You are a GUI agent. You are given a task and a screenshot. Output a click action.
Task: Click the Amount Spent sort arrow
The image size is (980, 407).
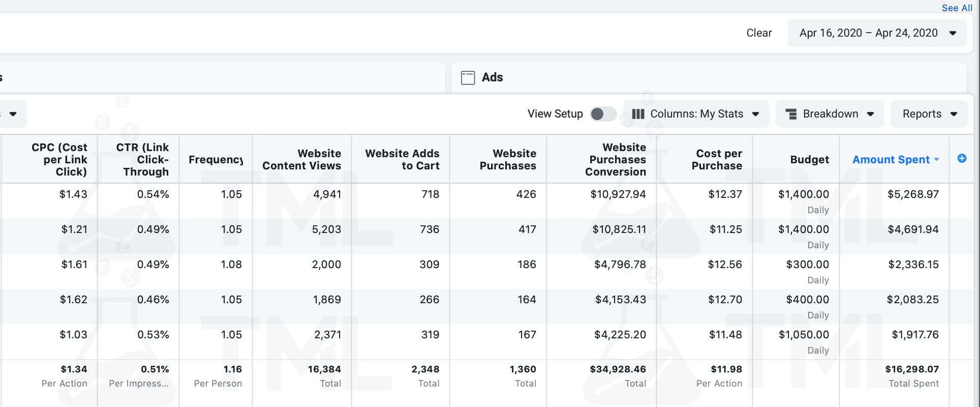point(937,160)
